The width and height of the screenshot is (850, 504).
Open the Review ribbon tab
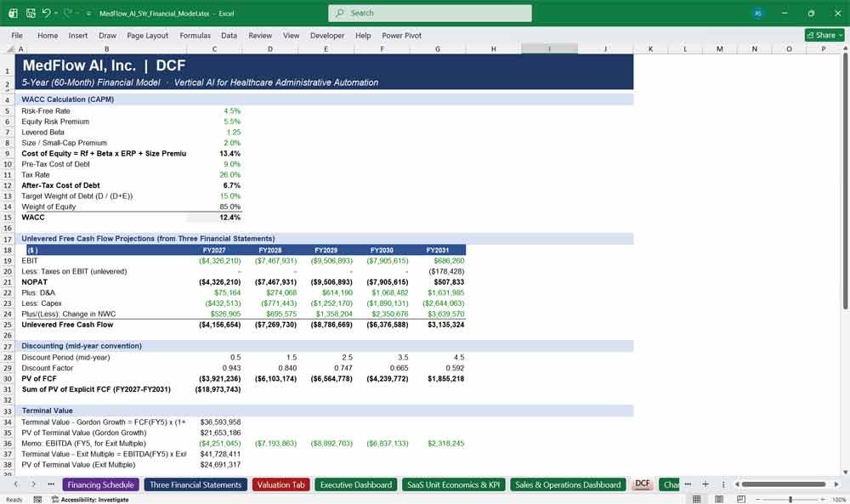point(260,35)
